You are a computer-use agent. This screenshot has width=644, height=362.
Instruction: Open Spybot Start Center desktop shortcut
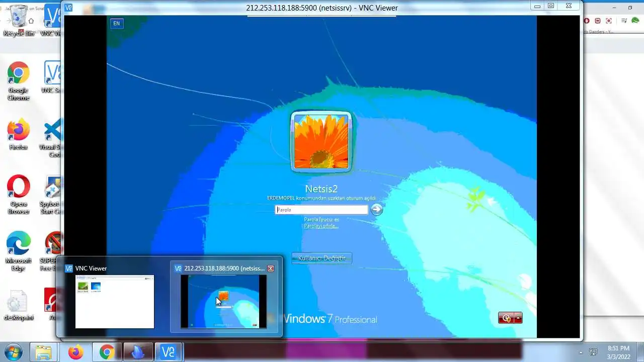(52, 195)
